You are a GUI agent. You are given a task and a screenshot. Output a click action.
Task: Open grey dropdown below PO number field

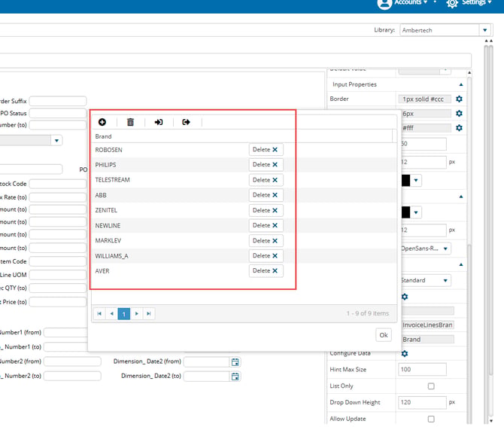click(x=56, y=141)
